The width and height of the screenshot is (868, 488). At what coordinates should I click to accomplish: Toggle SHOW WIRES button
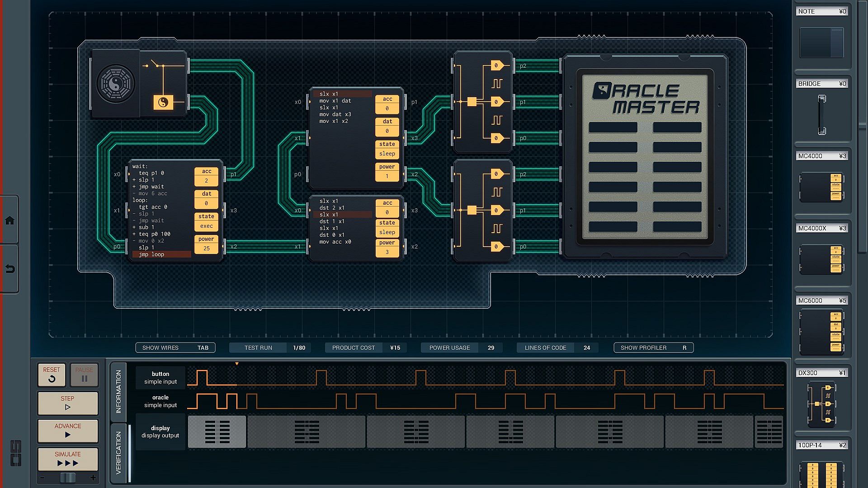coord(175,347)
